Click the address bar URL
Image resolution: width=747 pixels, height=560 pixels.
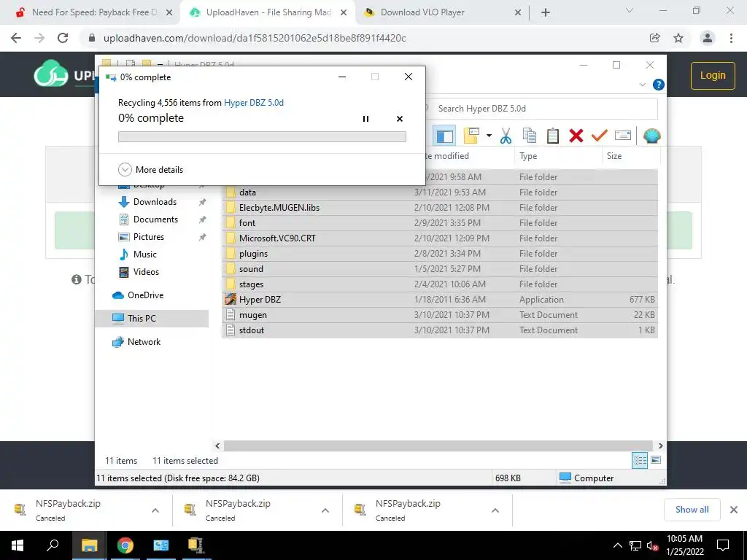[x=255, y=38]
